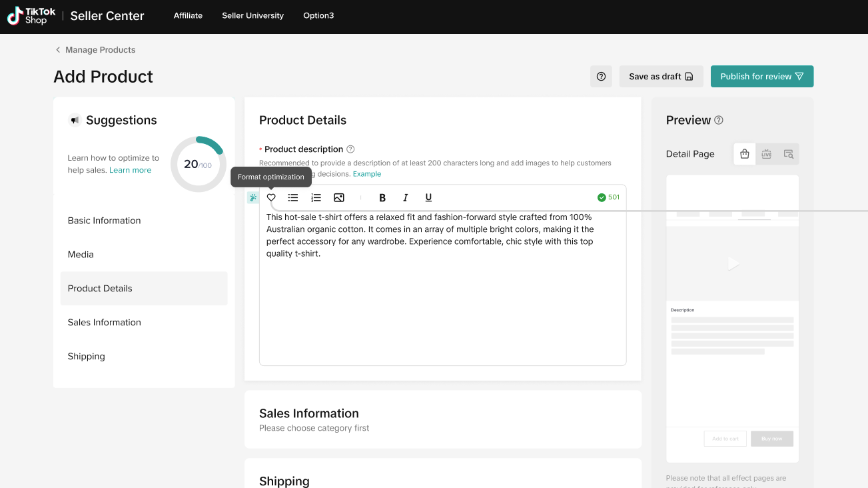Open Seller University in the top navigation
Image resolution: width=868 pixels, height=488 pixels.
click(252, 15)
